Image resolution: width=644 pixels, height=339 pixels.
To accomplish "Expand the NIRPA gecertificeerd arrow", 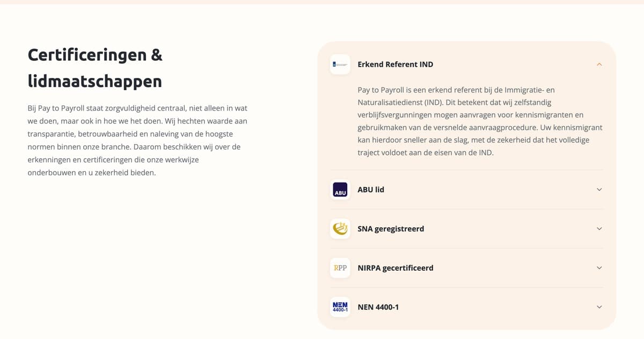I will [x=599, y=268].
